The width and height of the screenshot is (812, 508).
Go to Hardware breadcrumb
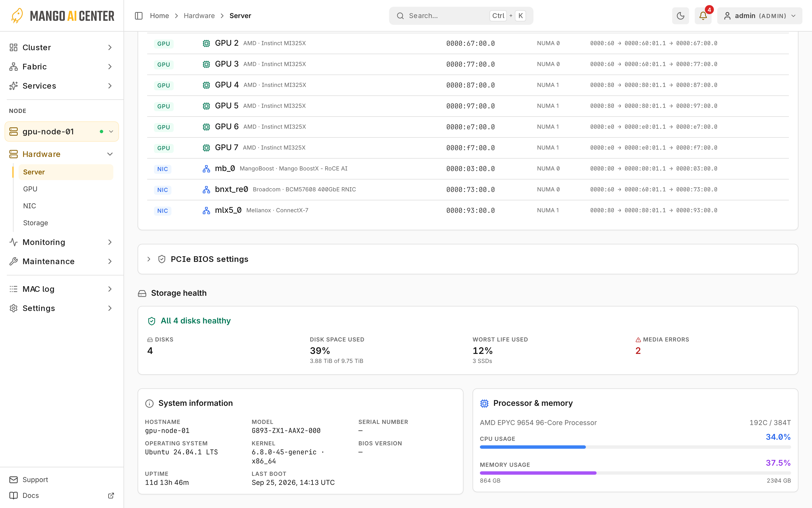pyautogui.click(x=199, y=16)
